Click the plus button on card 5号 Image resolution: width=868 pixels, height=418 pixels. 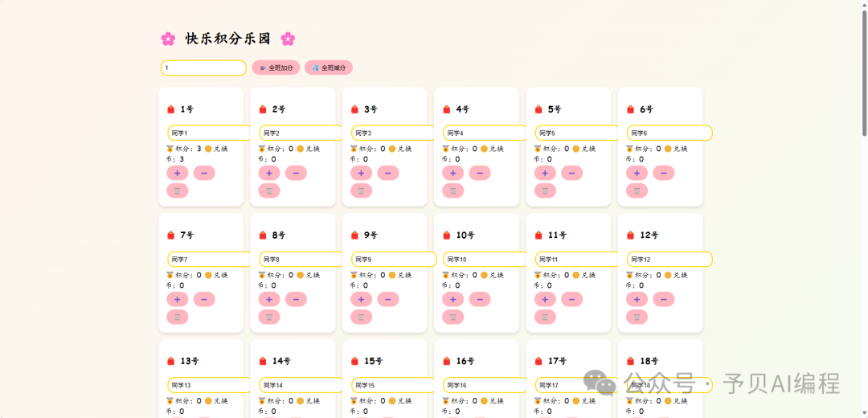(x=545, y=174)
